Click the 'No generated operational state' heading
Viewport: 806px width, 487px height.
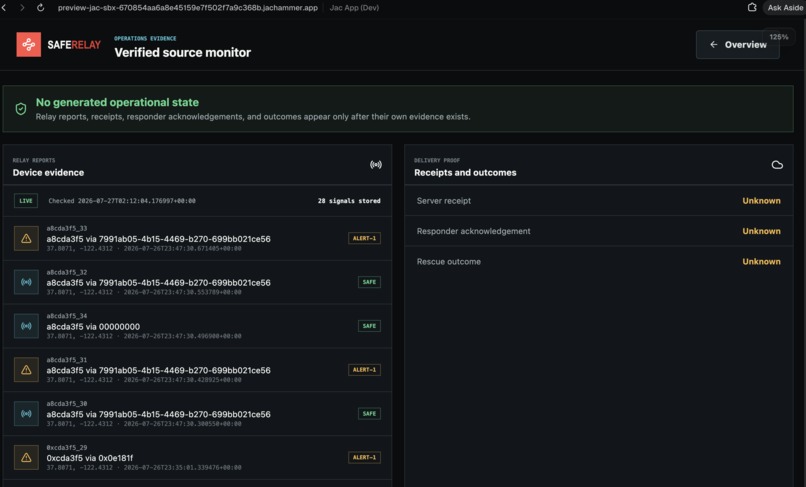(x=117, y=102)
